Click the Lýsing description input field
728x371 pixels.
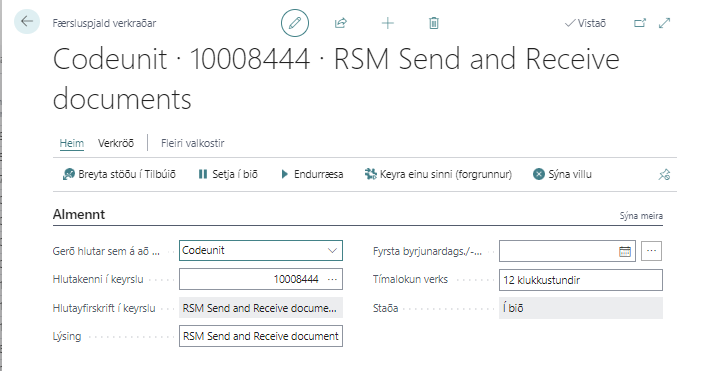(x=261, y=336)
